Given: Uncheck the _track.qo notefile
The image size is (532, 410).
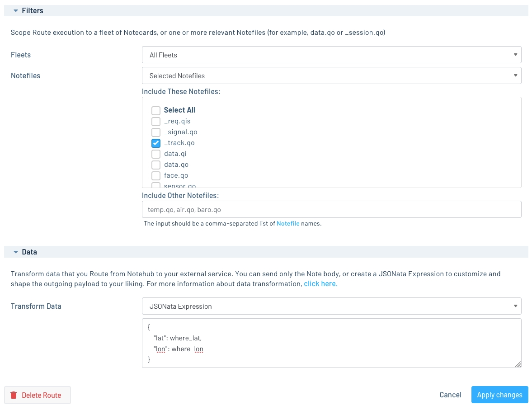Looking at the screenshot, I should click(156, 143).
